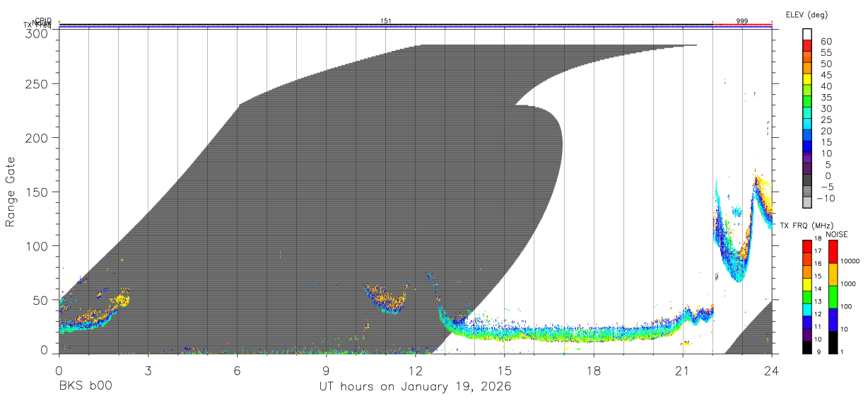The height and width of the screenshot is (401, 868).
Task: Click the Range Gate tick label '200'
Action: (x=37, y=137)
